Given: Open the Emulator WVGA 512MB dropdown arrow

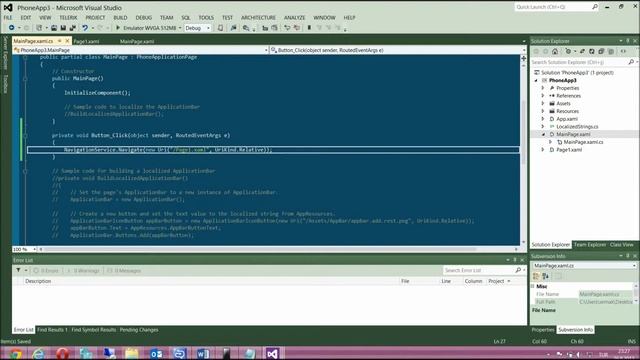Looking at the screenshot, I should coord(180,28).
